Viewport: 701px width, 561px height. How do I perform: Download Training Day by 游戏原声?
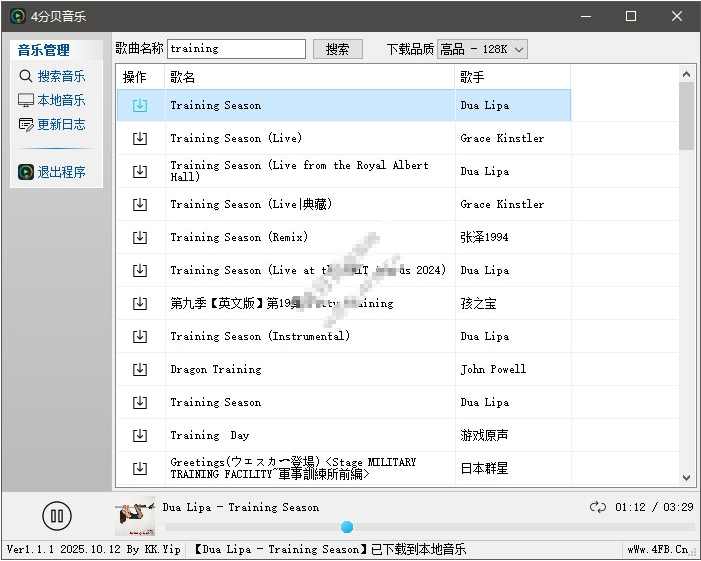[x=140, y=435]
